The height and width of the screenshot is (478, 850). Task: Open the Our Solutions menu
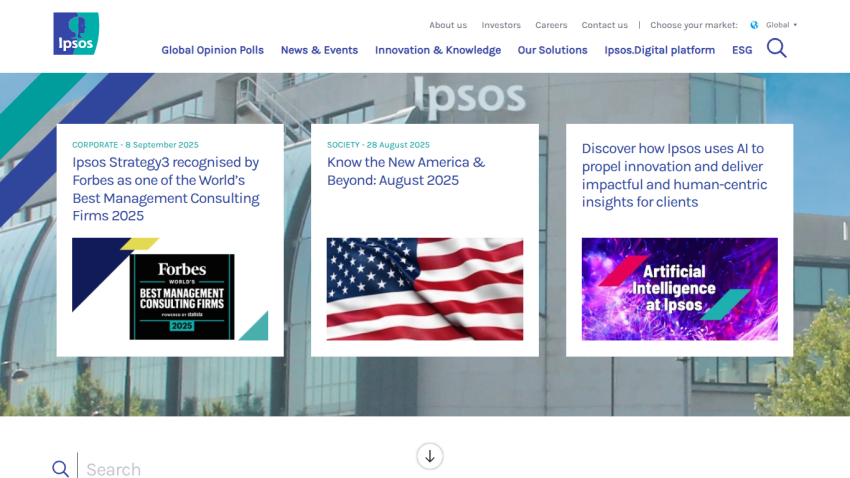pyautogui.click(x=552, y=50)
